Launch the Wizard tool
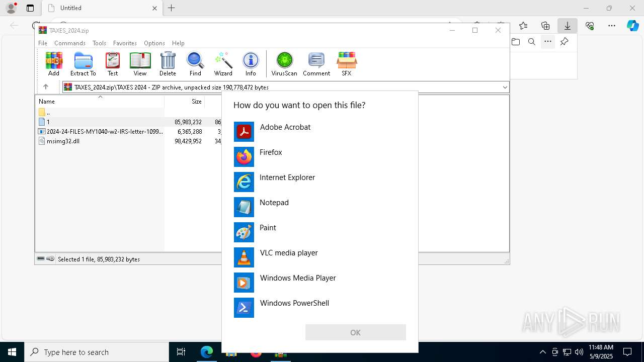This screenshot has height=362, width=644. point(223,64)
